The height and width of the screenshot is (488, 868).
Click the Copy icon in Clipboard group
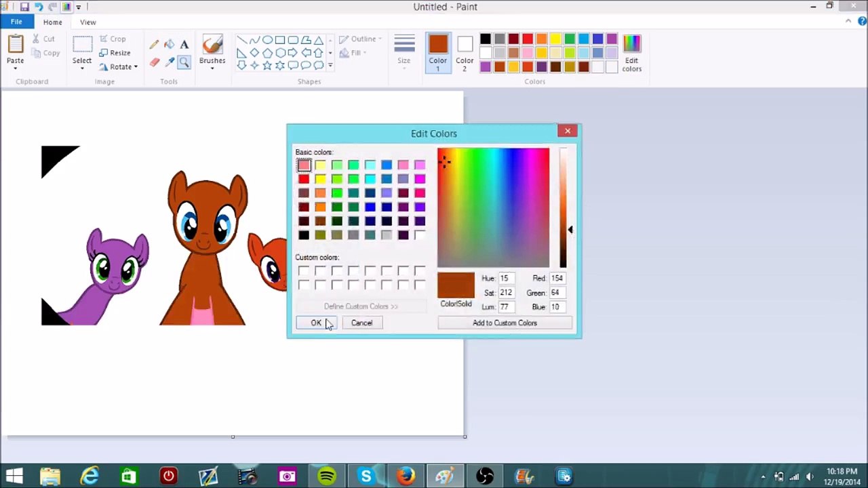click(37, 53)
